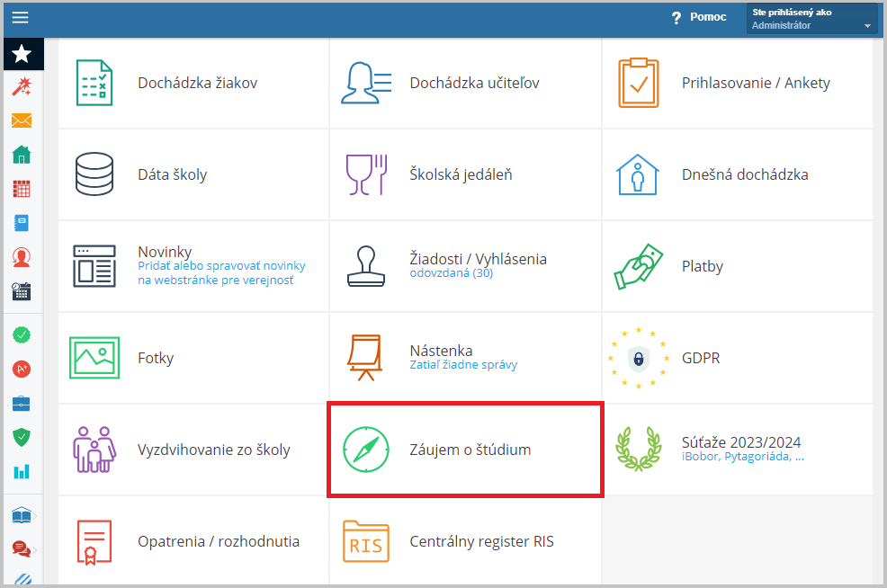
Task: Click the magic wand sidebar icon
Action: [22, 86]
